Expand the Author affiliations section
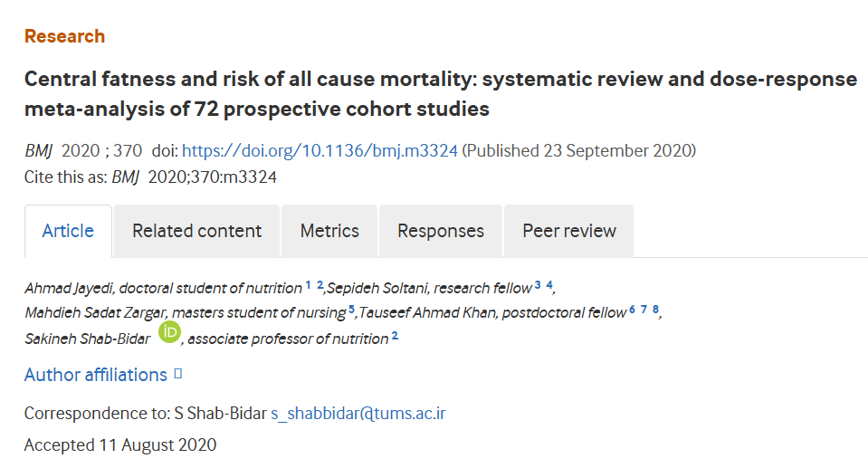Viewport: 868px width, 468px height. click(95, 375)
